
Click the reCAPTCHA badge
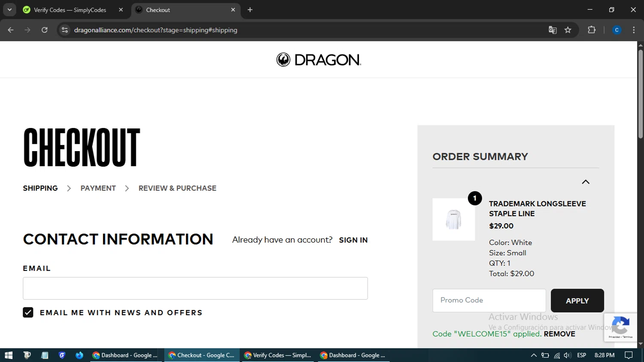(620, 328)
